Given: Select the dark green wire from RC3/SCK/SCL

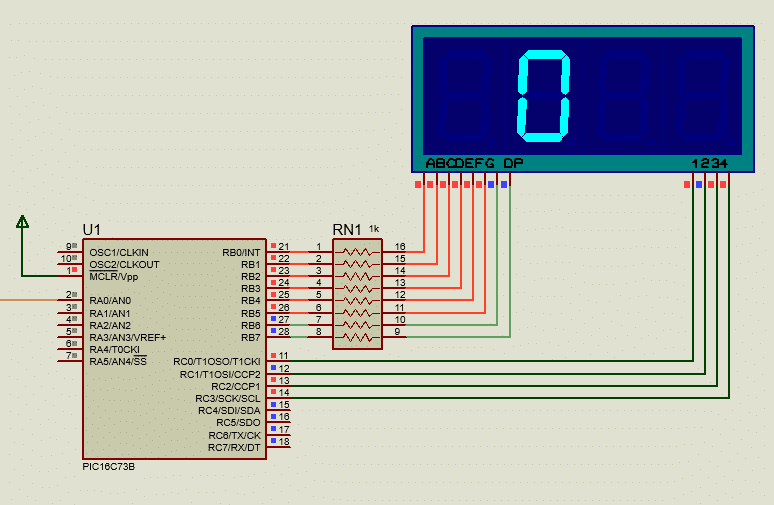Looking at the screenshot, I should click(510, 398).
